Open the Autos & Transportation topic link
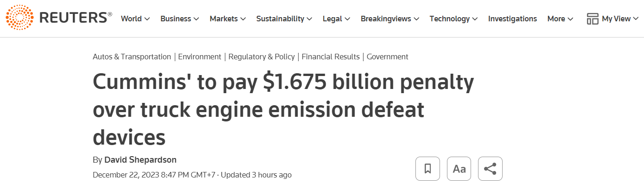Viewport: 644px width, 190px height. click(132, 57)
